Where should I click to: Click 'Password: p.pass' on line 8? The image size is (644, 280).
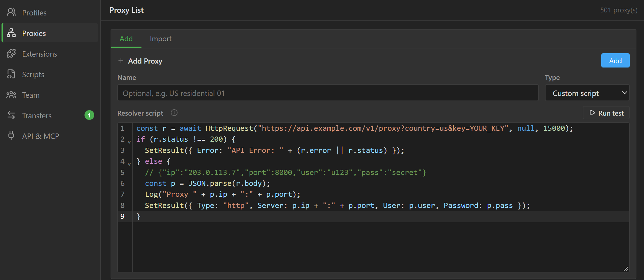coord(478,206)
